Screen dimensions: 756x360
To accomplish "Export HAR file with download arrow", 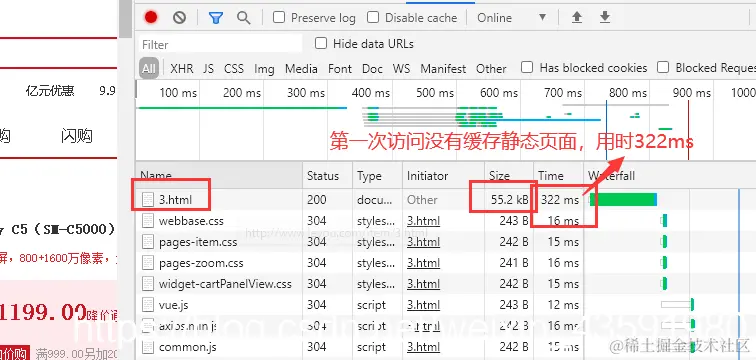I will pyautogui.click(x=605, y=18).
